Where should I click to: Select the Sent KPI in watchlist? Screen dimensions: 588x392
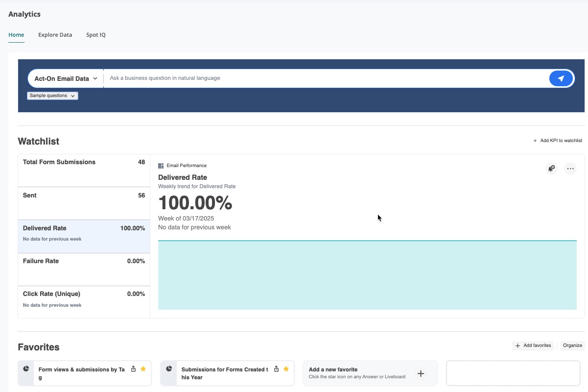(x=84, y=203)
